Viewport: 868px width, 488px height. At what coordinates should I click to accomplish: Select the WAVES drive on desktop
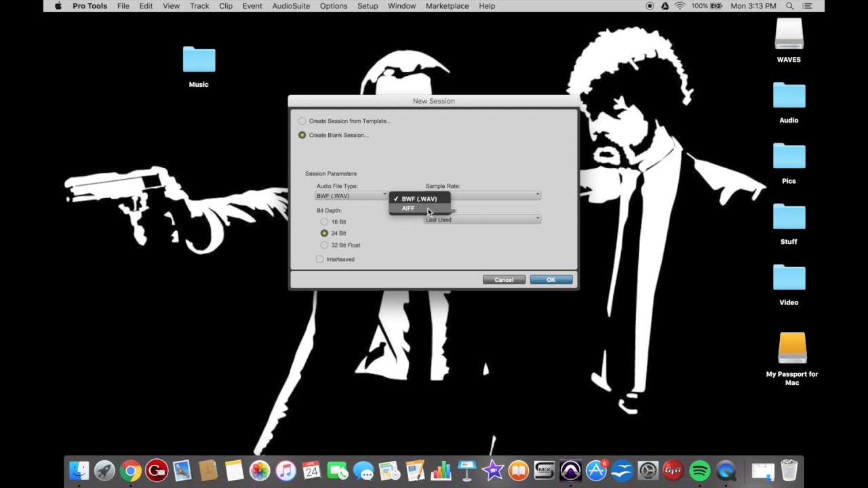pyautogui.click(x=789, y=41)
